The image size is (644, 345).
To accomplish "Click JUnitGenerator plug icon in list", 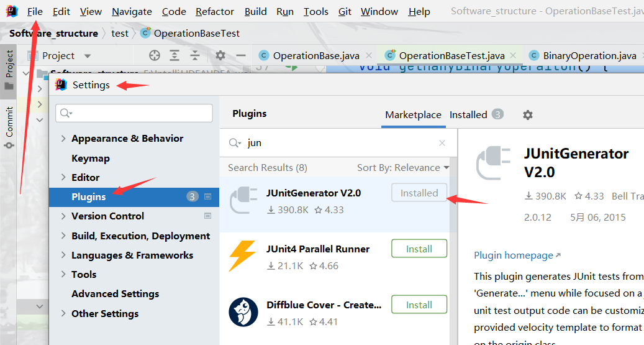I will [243, 200].
